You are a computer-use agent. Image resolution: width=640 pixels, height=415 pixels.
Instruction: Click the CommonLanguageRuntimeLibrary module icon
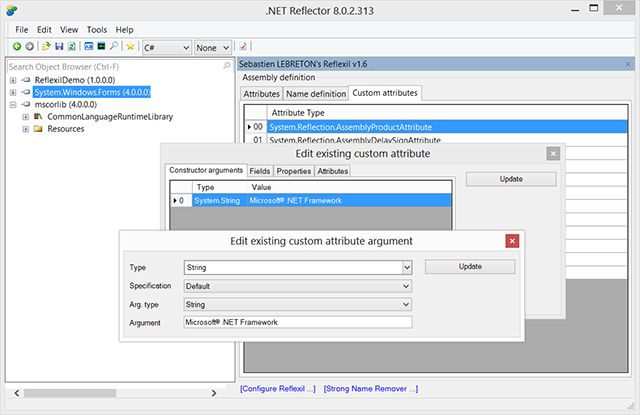pos(38,117)
